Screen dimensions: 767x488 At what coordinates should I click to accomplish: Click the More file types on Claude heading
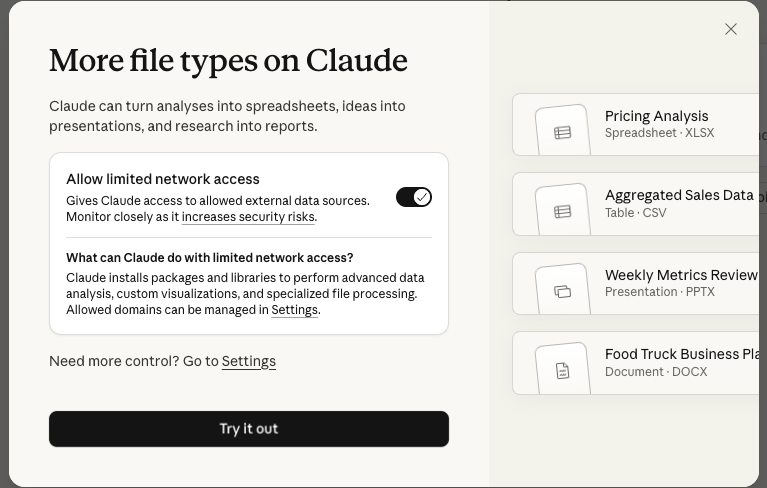(228, 61)
